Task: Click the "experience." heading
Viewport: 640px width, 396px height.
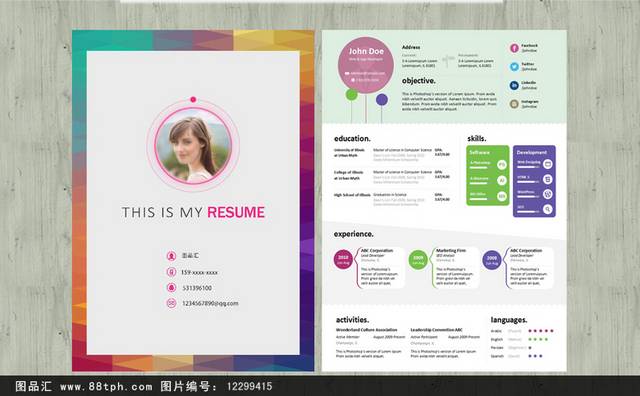Action: click(353, 234)
